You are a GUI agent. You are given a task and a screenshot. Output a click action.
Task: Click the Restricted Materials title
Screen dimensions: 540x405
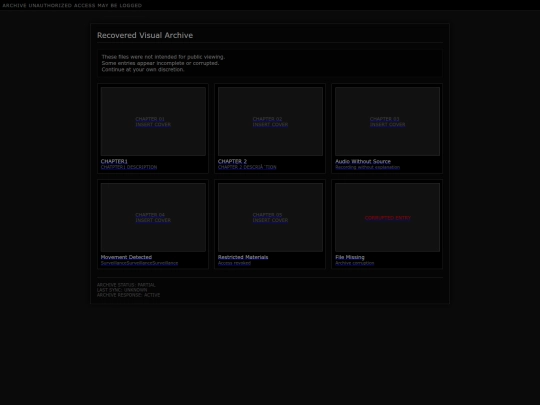(x=243, y=257)
